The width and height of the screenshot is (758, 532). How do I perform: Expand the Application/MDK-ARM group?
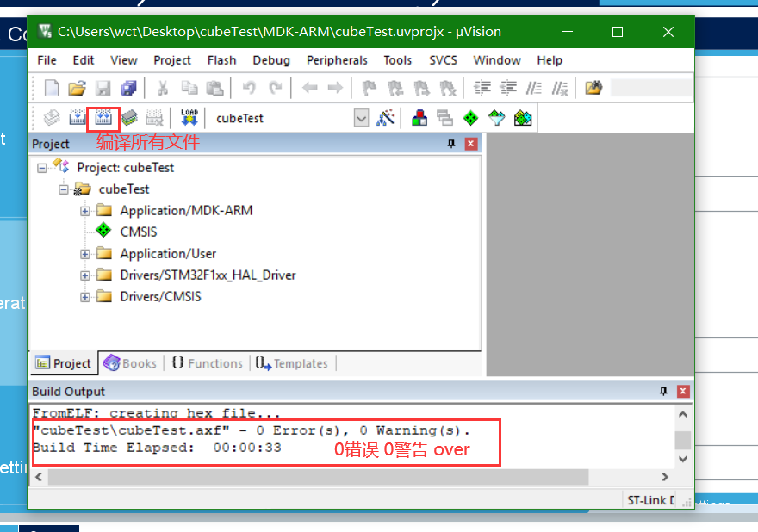tap(85, 211)
